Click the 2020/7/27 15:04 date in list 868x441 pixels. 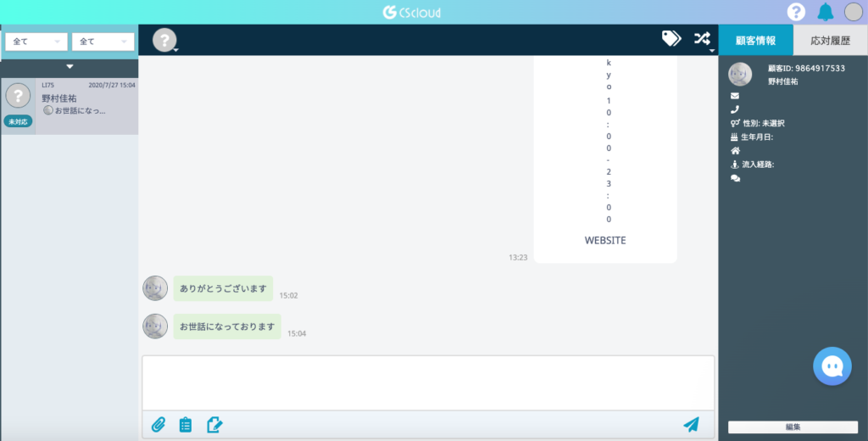point(112,86)
